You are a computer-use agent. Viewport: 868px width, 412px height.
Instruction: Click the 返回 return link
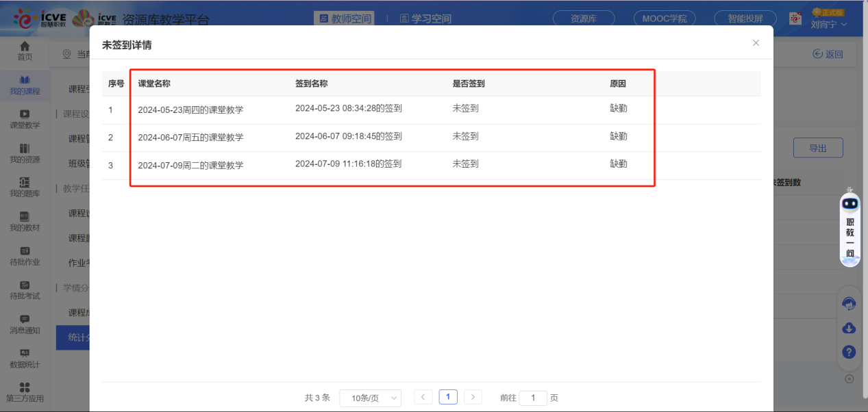(x=828, y=53)
